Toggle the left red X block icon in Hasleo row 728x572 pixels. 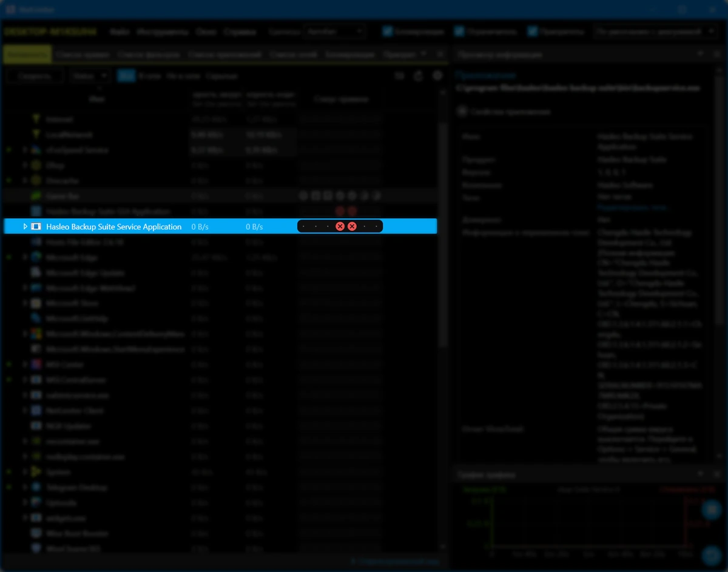click(340, 226)
